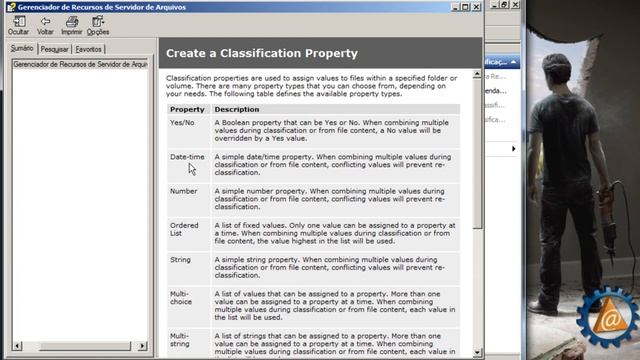This screenshot has height=360, width=640.
Task: Click the right arrow of contents scrollbar
Action: tap(142, 346)
